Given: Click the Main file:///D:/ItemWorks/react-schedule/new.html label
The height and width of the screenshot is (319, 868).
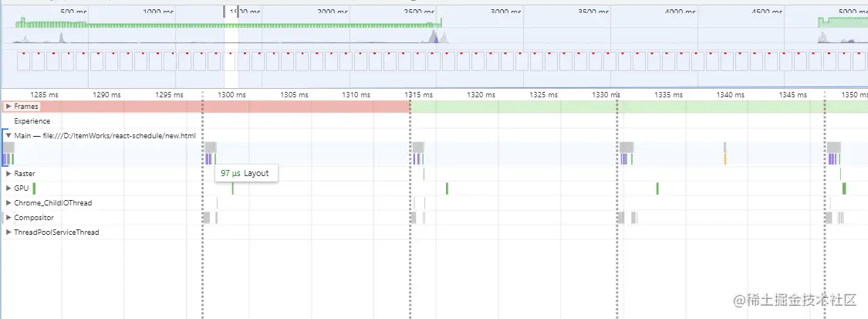Looking at the screenshot, I should click(x=105, y=135).
